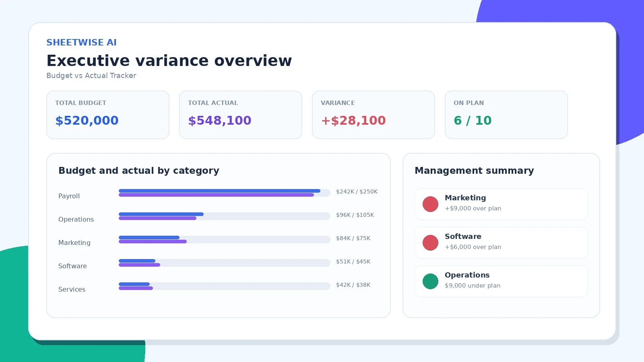
Task: Select the Software category label in chart
Action: tap(72, 266)
